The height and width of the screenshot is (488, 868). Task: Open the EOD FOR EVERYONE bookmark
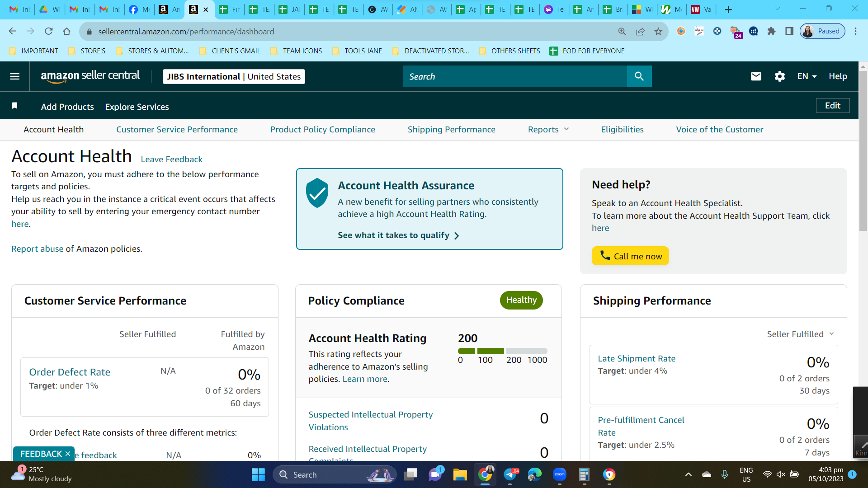[x=587, y=51]
